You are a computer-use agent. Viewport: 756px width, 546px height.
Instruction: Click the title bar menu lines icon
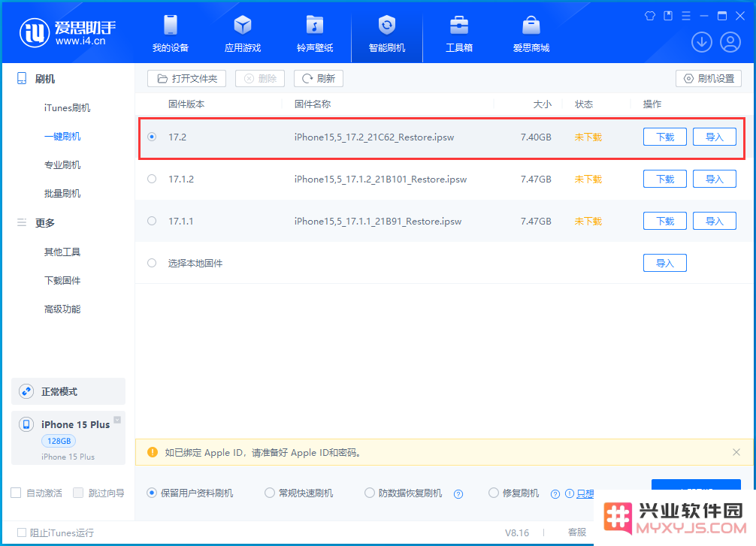[x=686, y=16]
